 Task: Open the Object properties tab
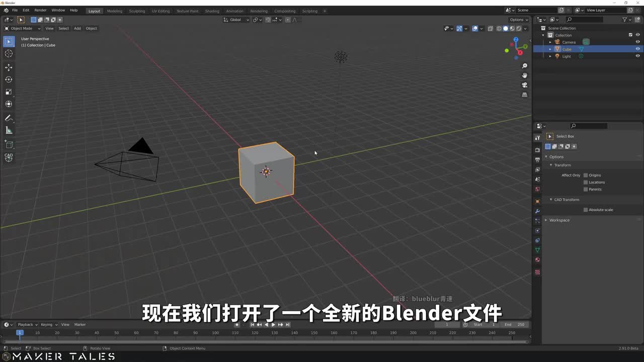click(537, 201)
